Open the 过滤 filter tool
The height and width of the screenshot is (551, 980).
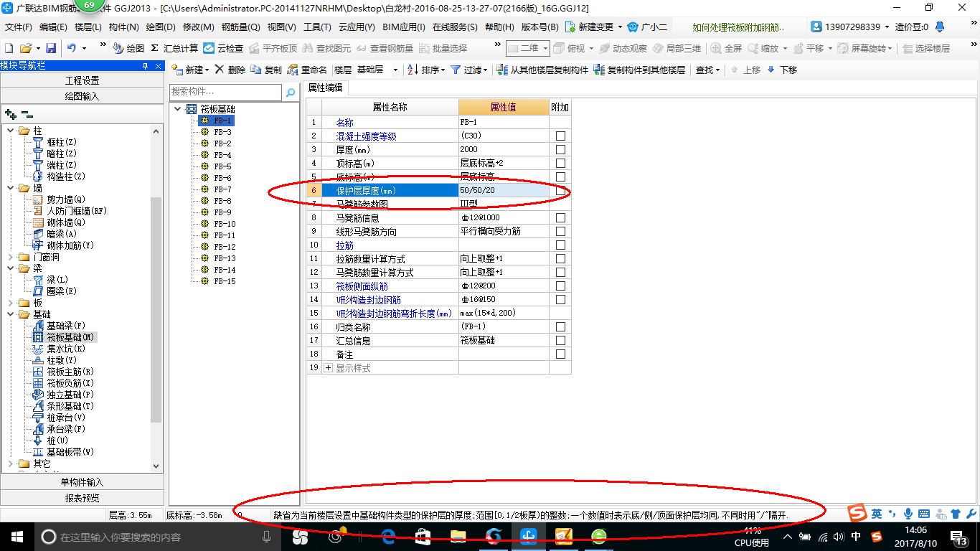(469, 70)
